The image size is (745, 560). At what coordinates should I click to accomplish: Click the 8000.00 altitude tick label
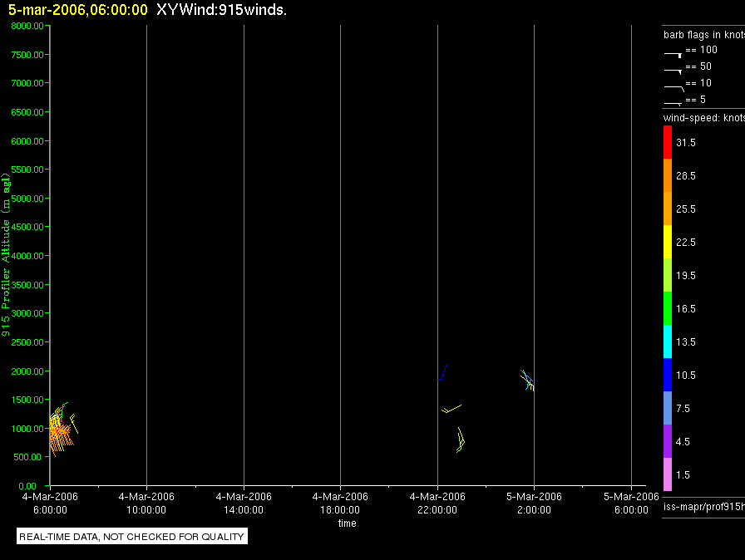point(27,26)
